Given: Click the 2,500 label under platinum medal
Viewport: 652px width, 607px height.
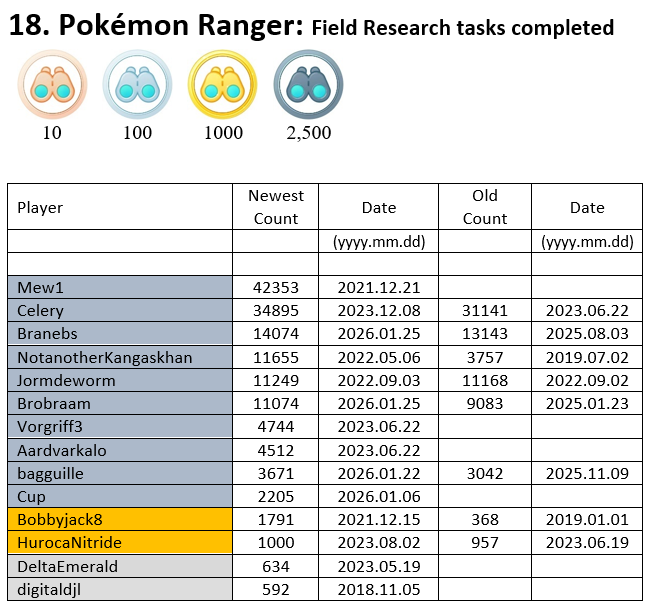Looking at the screenshot, I should pyautogui.click(x=308, y=133).
